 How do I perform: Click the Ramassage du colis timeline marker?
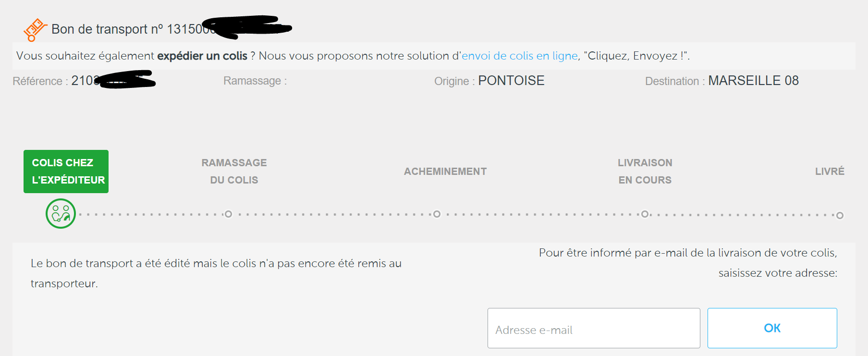[229, 214]
